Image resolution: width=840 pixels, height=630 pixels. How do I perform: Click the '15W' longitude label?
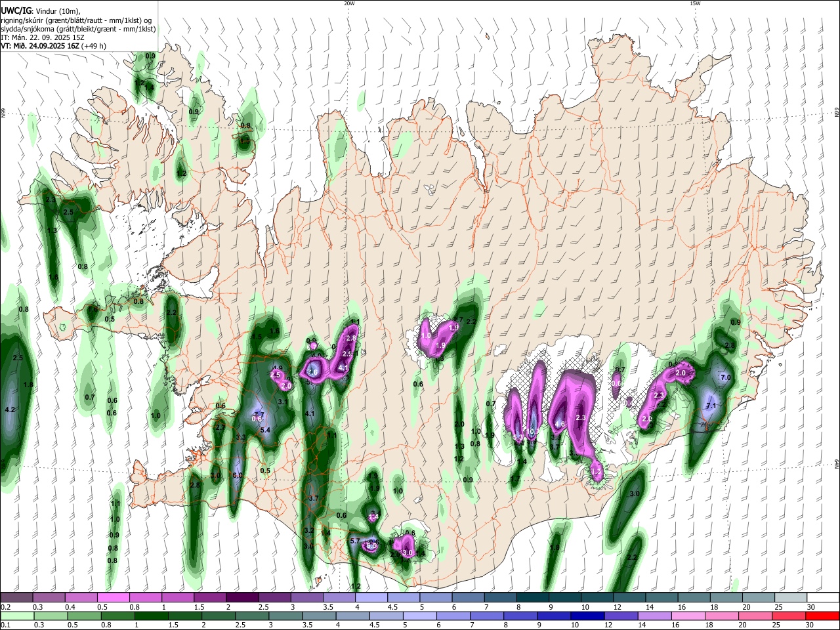[x=695, y=3]
